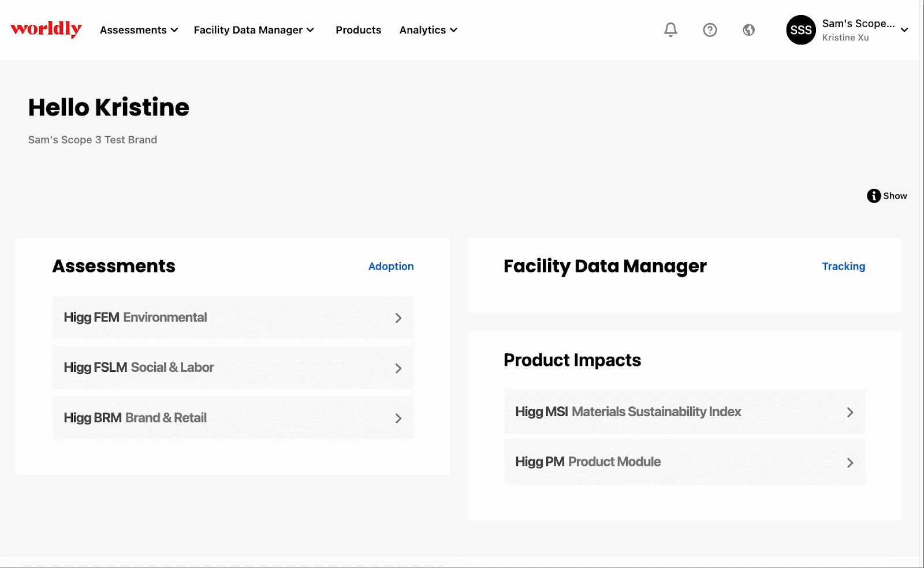This screenshot has height=568, width=924.
Task: Click the Kristine Xu user name
Action: (x=845, y=38)
